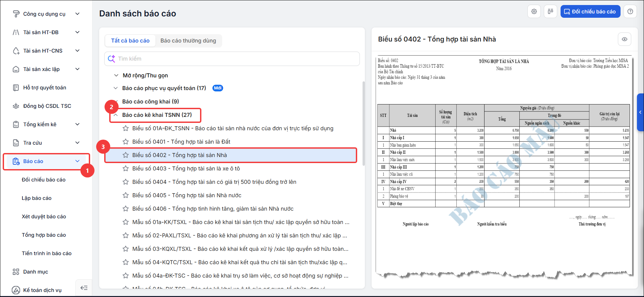This screenshot has height=297, width=644.
Task: Star Biểu số 01A-ĐK_TSNN as favorite
Action: (x=126, y=128)
